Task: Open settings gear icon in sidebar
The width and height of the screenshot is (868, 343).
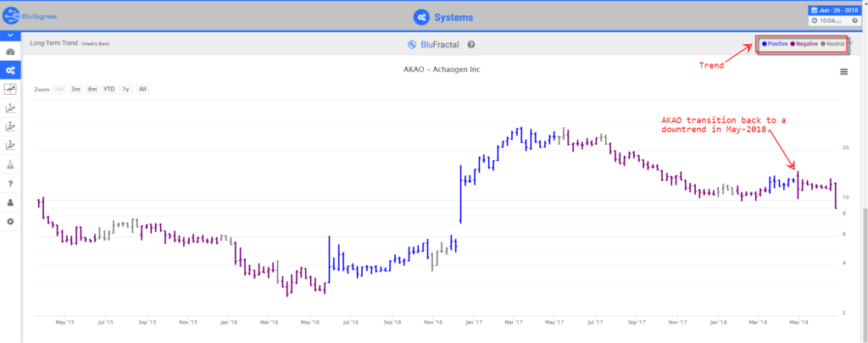Action: click(10, 221)
